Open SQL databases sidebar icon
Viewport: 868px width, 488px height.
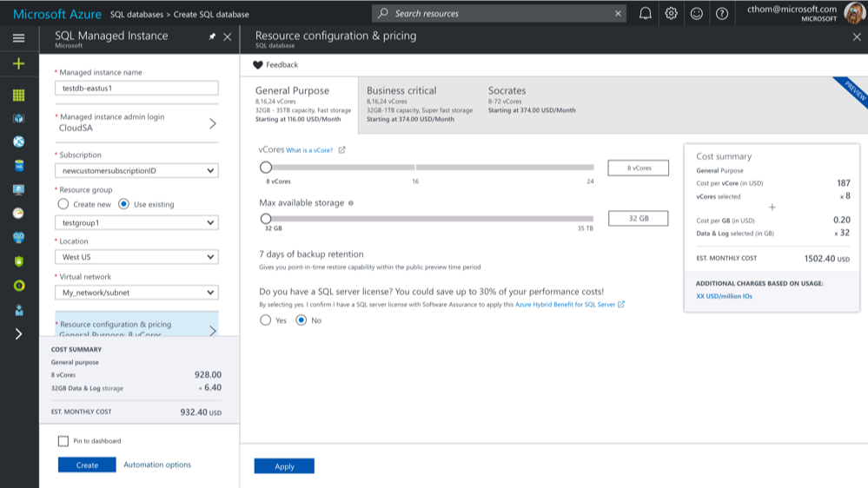tap(19, 166)
